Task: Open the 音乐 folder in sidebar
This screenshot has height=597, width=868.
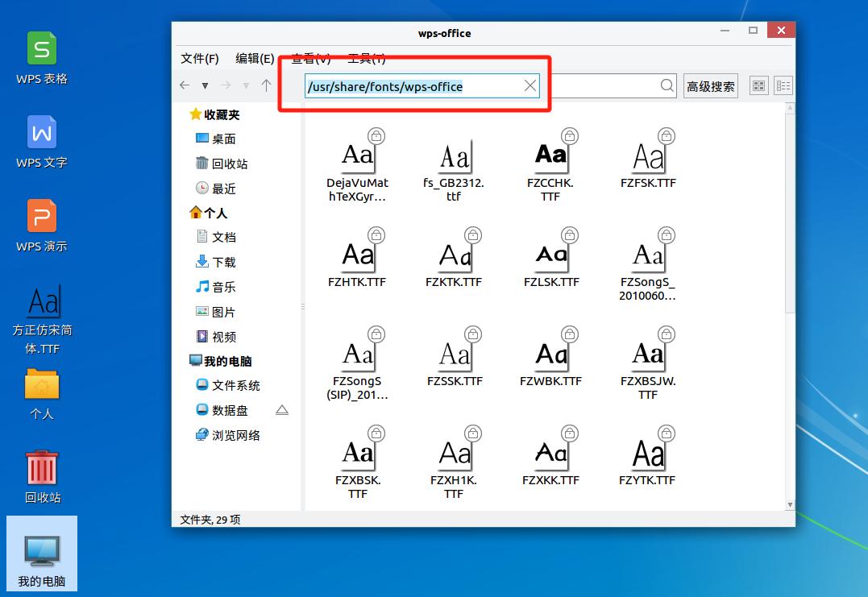Action: (x=222, y=286)
